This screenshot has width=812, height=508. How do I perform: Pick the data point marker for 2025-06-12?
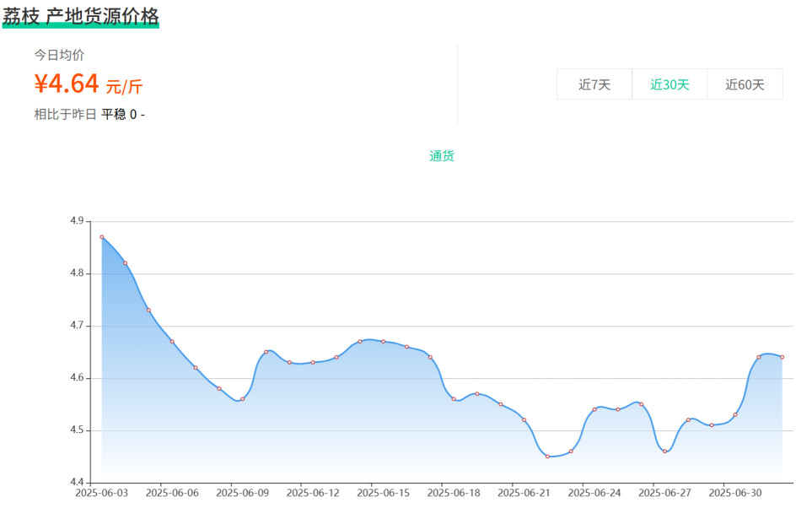[x=313, y=362]
